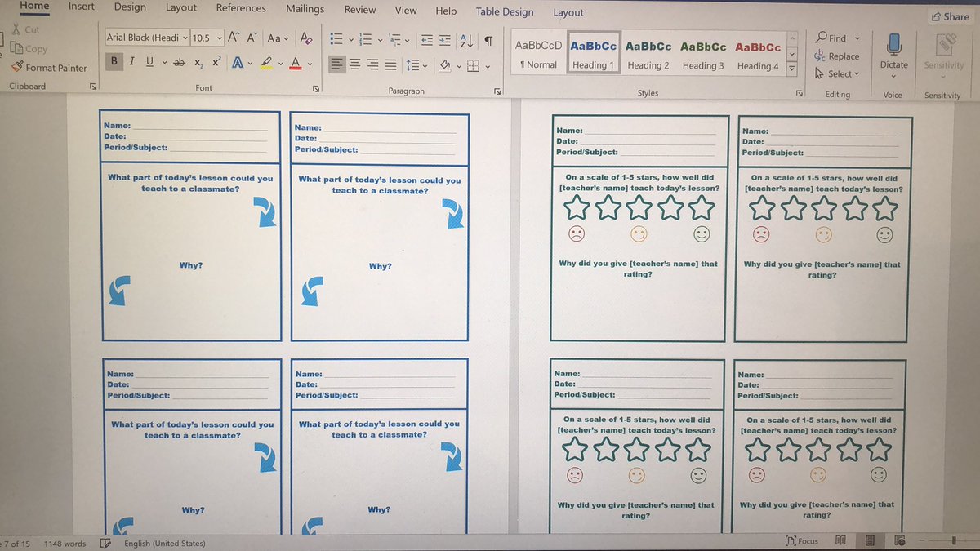Click the Sort A-Z icon
Screen dimensions: 980x551
(x=467, y=40)
